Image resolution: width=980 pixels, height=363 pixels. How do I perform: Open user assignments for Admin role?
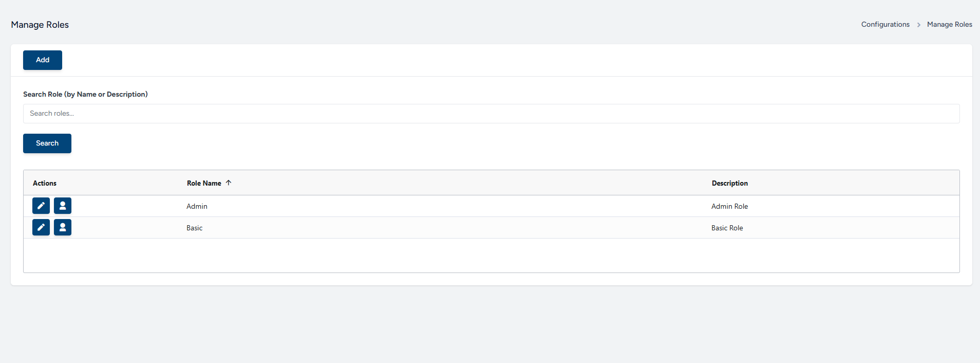coord(63,206)
